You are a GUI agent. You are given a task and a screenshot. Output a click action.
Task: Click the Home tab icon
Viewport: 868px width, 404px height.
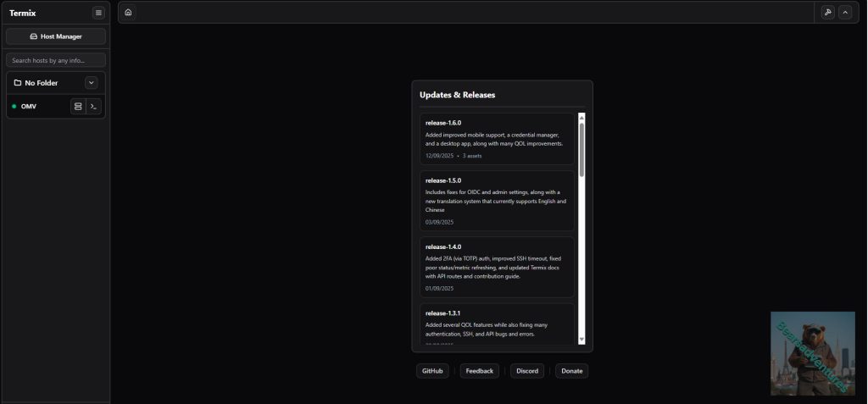[x=128, y=13]
